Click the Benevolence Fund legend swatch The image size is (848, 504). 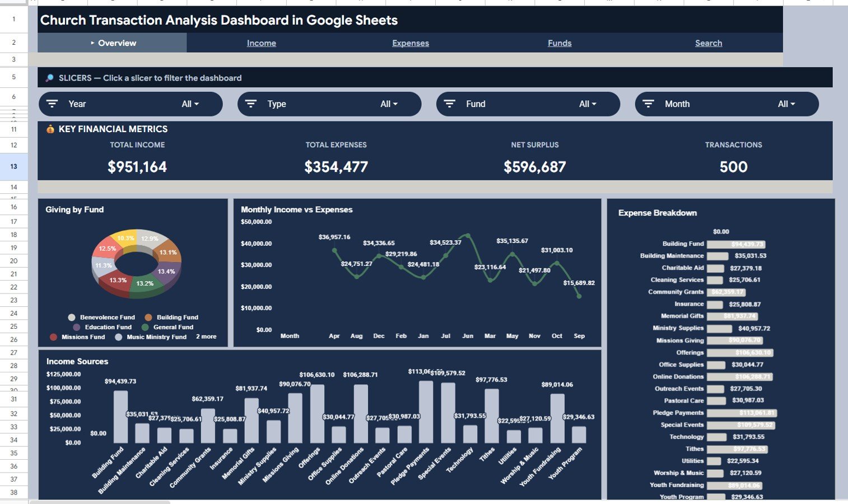[72, 318]
